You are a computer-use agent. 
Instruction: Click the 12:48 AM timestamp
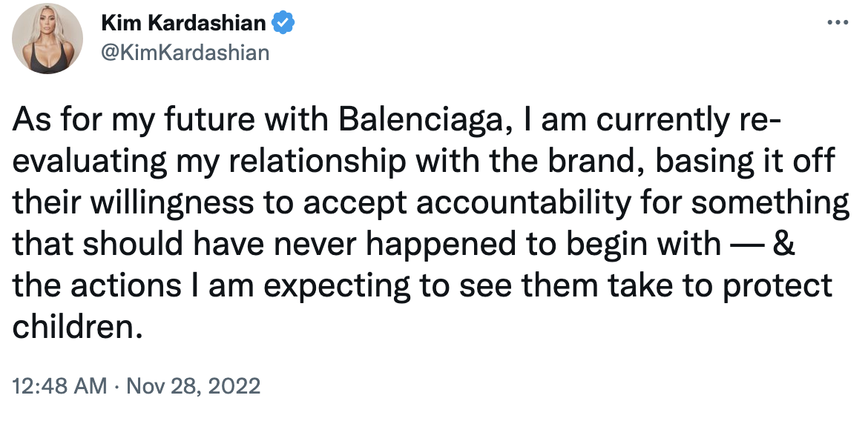pyautogui.click(x=59, y=385)
